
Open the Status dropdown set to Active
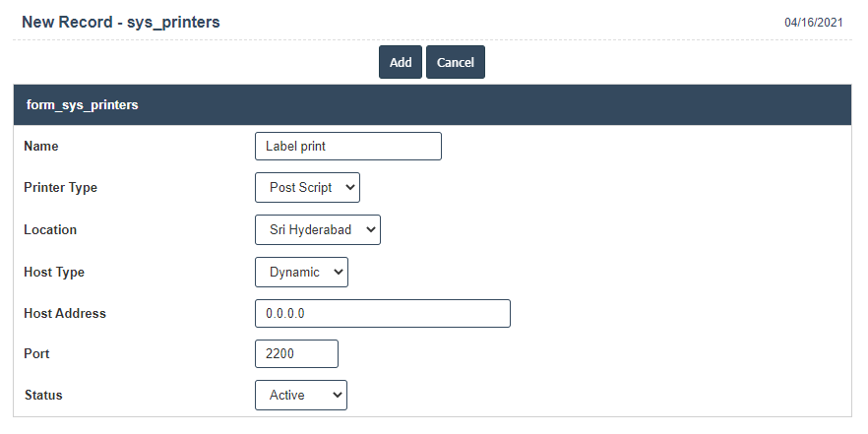300,396
